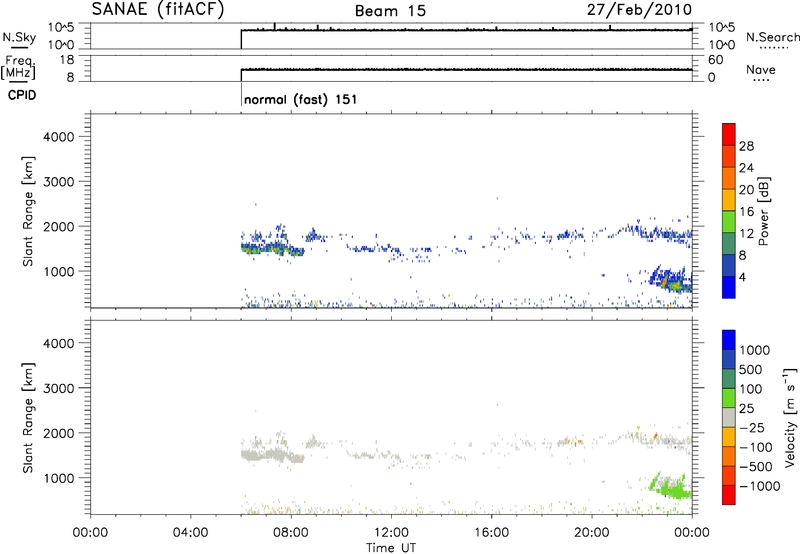Click the grey segment of the Velocity colorbar
Screen dimensions: 800x554
point(729,417)
